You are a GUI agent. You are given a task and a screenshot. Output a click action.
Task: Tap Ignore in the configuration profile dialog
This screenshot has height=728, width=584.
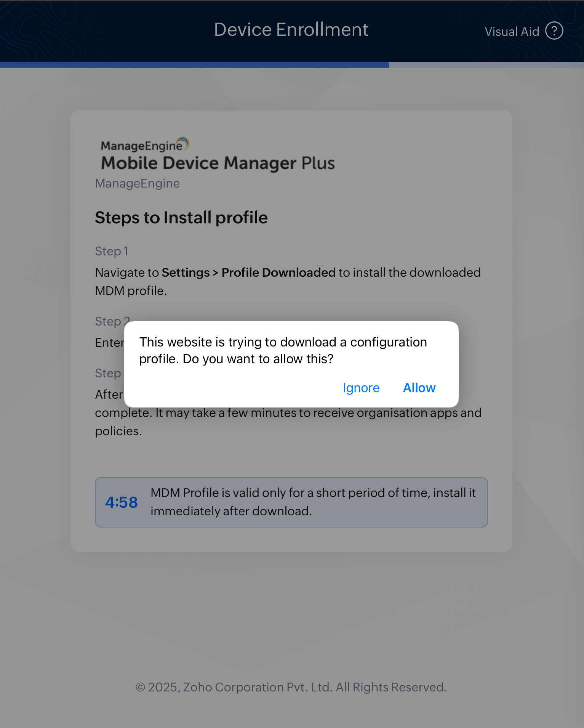click(361, 388)
